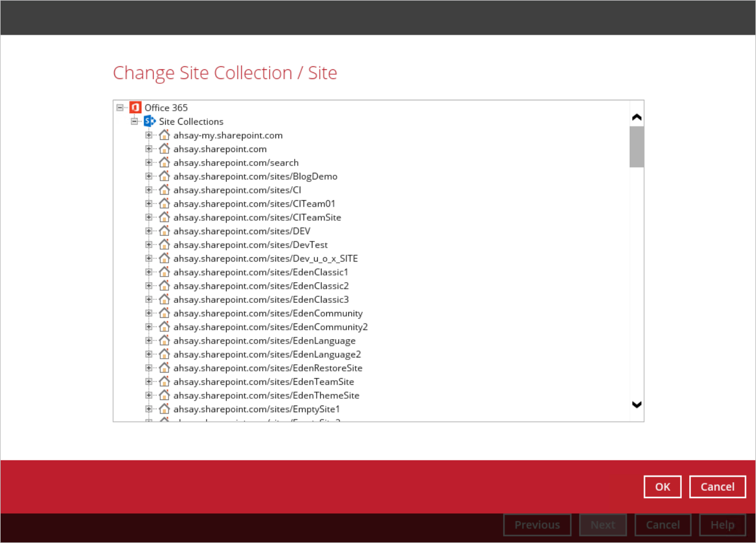
Task: Click house icon beside sites/DEV
Action: tap(164, 231)
